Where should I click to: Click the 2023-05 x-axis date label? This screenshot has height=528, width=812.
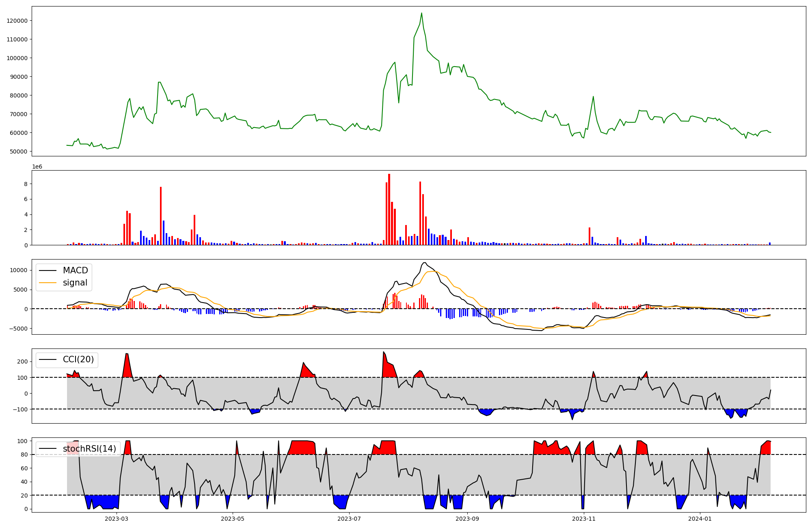[x=233, y=519]
